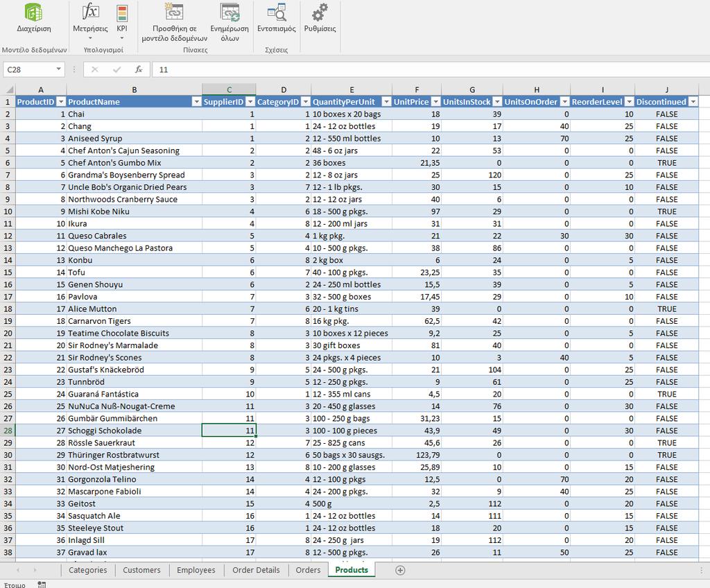This screenshot has width=710, height=588.
Task: Click cell 'Queso Cabrales'
Action: [x=134, y=236]
